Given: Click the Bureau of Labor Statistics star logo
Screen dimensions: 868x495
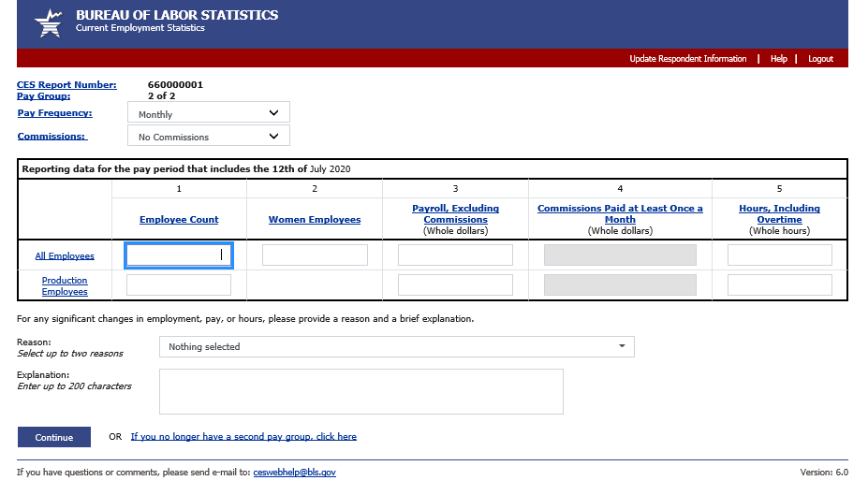Looking at the screenshot, I should (49, 22).
